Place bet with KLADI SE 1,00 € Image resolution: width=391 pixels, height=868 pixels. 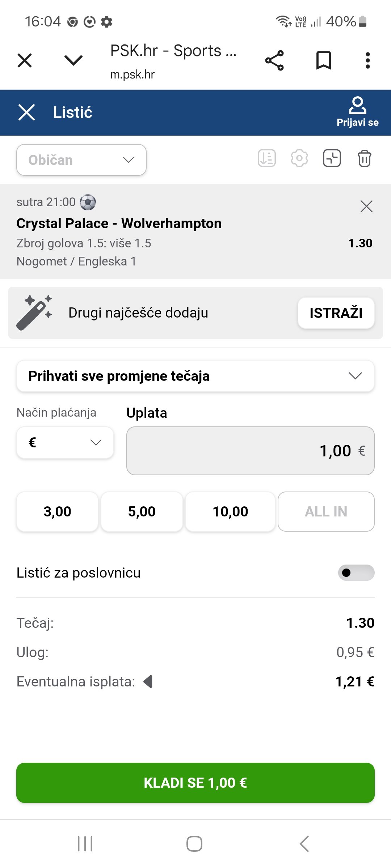tap(195, 783)
